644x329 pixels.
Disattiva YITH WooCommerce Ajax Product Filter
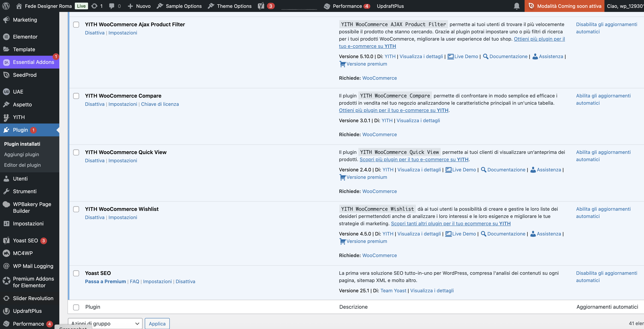(95, 33)
